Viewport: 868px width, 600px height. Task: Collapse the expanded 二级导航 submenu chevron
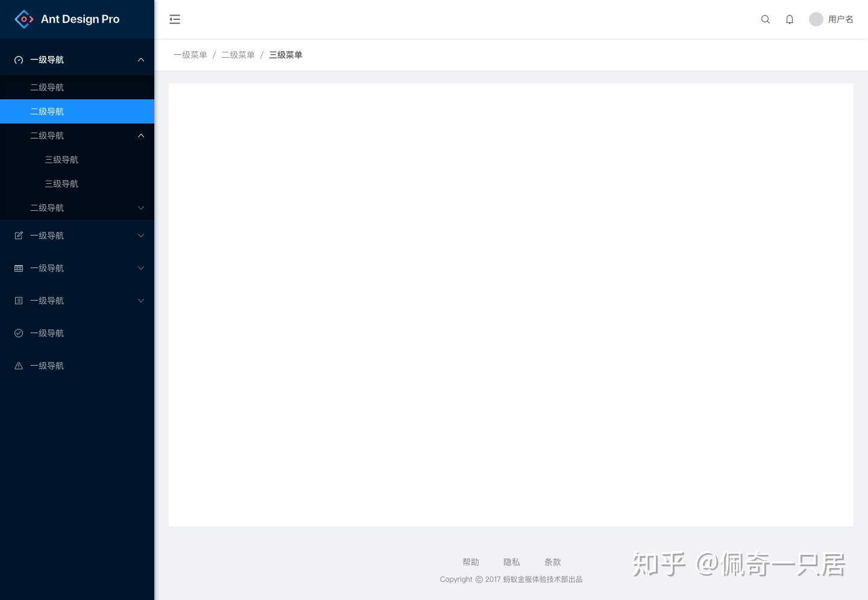pos(141,136)
